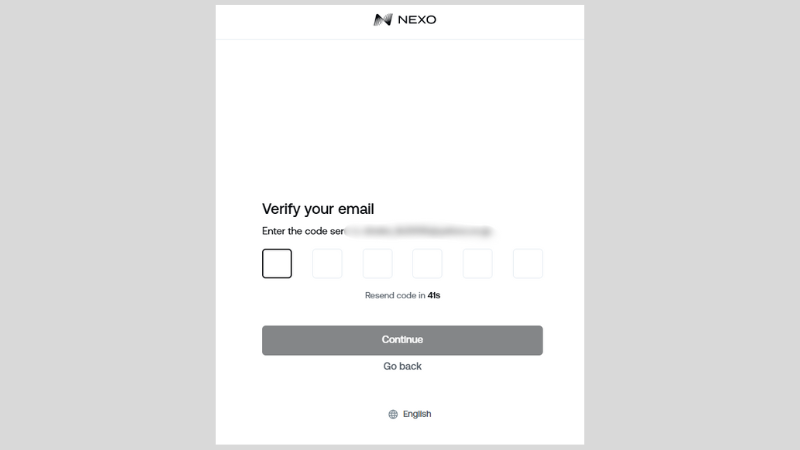The height and width of the screenshot is (450, 800).
Task: Select the third code digit box
Action: (x=378, y=263)
